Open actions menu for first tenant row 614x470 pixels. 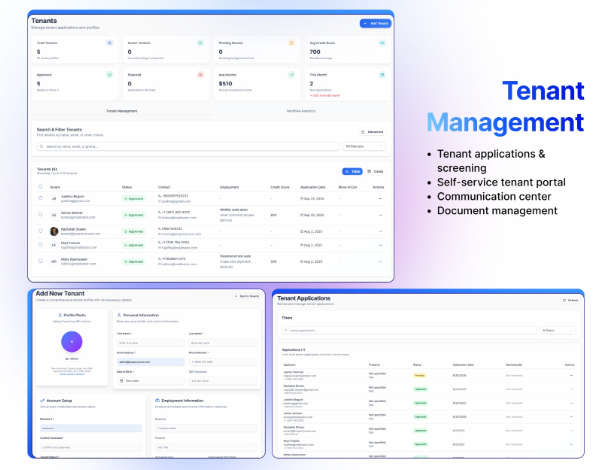pyautogui.click(x=380, y=199)
